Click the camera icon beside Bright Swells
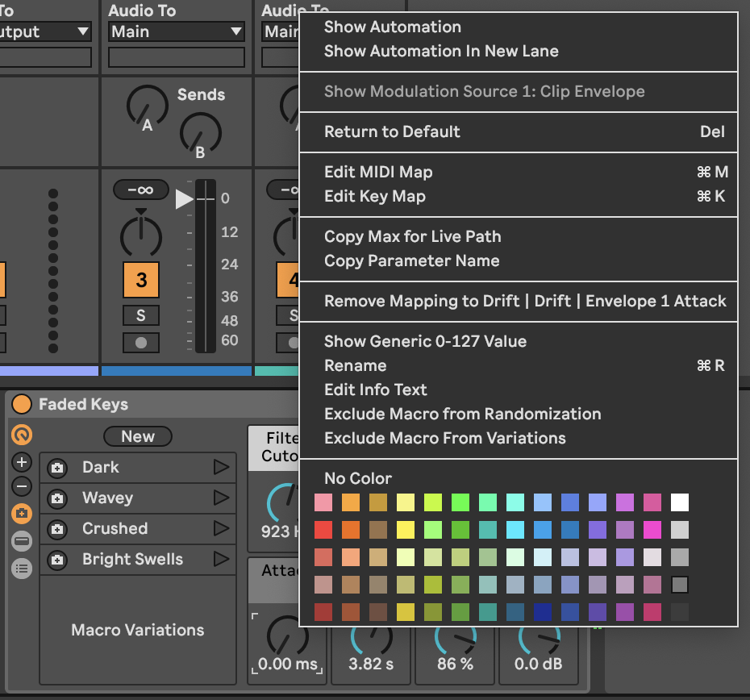 (57, 560)
